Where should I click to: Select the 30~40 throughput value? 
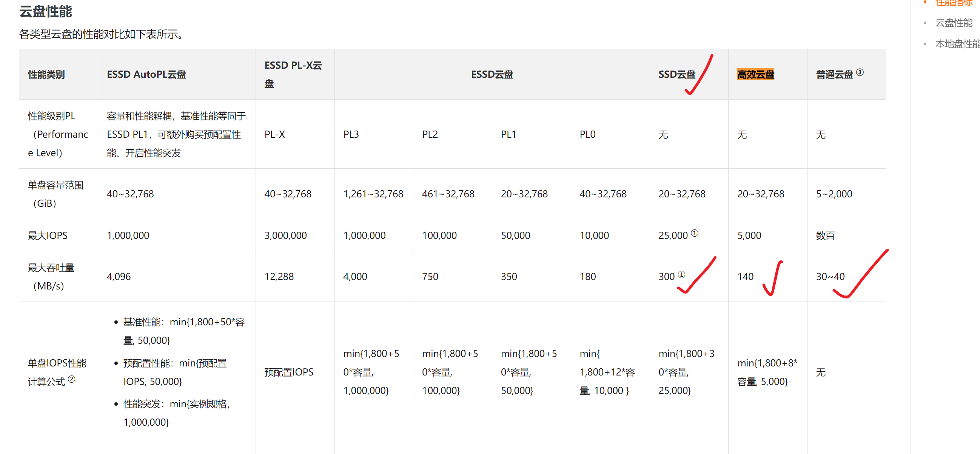830,276
